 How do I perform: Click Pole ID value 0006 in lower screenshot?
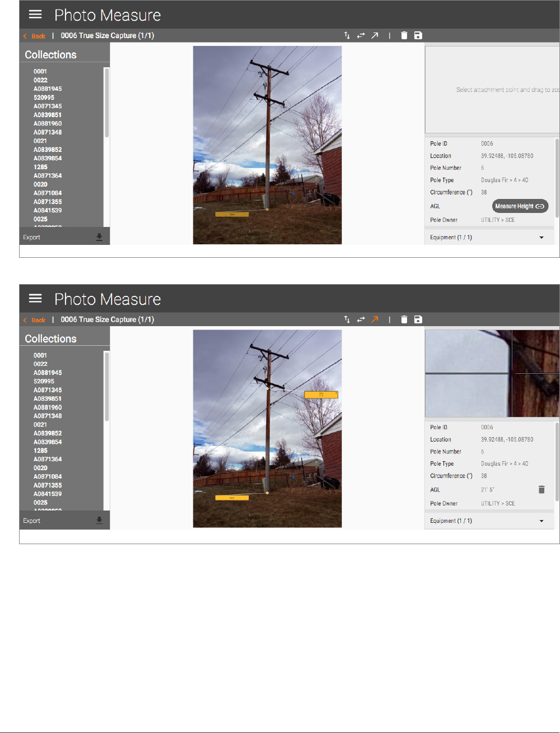tap(487, 427)
